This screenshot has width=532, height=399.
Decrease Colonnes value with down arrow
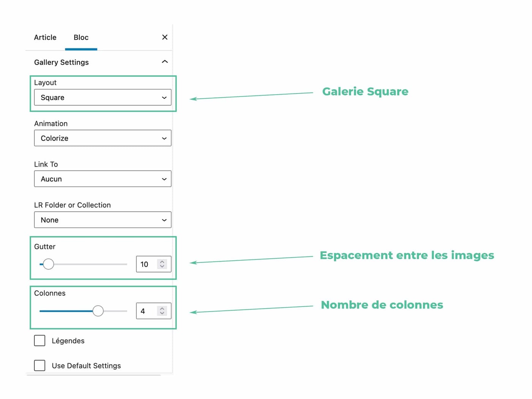point(162,313)
